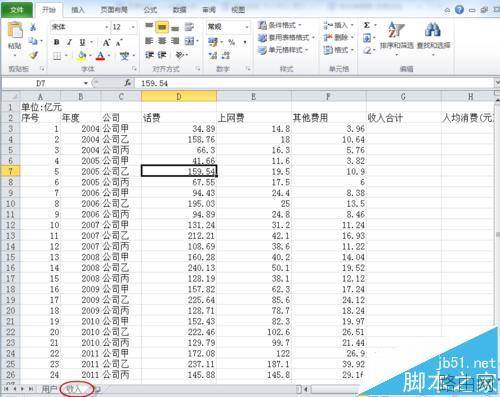Image resolution: width=500 pixels, height=397 pixels.
Task: Select column D header
Action: (x=179, y=97)
